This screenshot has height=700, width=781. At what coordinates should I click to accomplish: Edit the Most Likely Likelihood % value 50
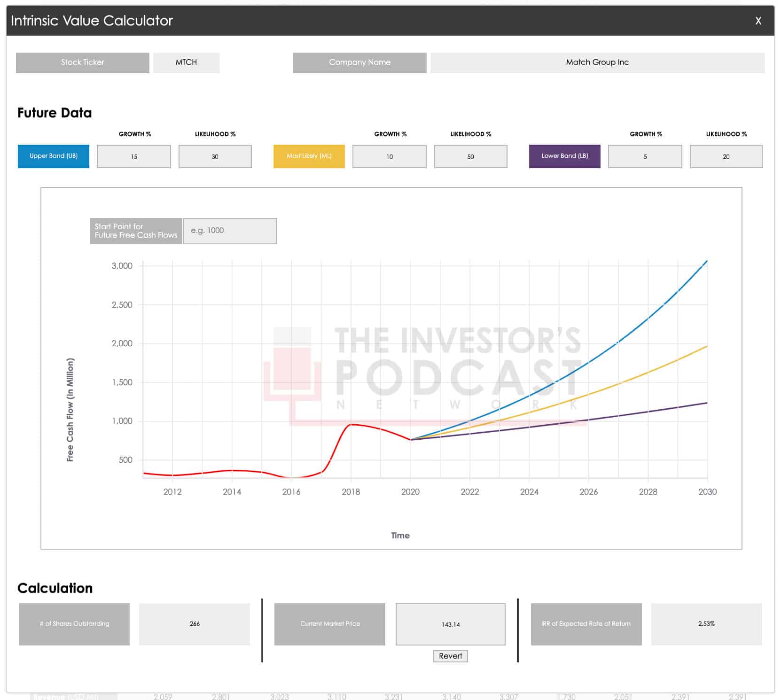tap(470, 156)
